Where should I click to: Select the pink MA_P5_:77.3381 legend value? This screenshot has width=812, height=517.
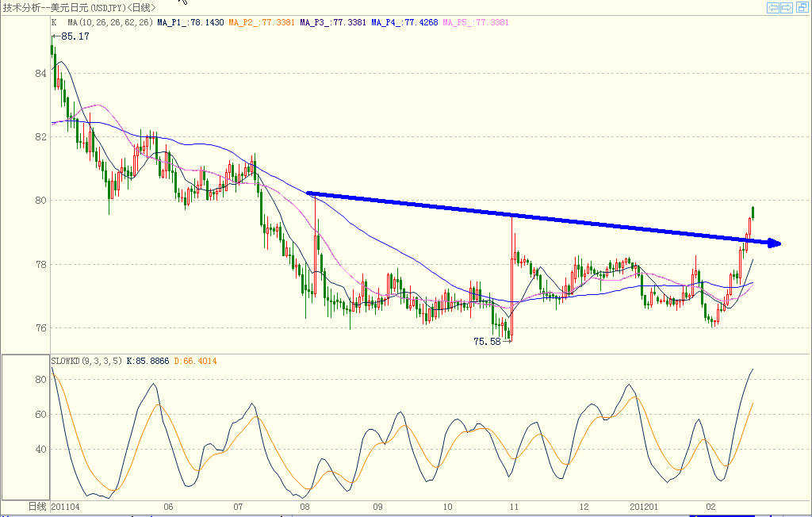pyautogui.click(x=476, y=22)
